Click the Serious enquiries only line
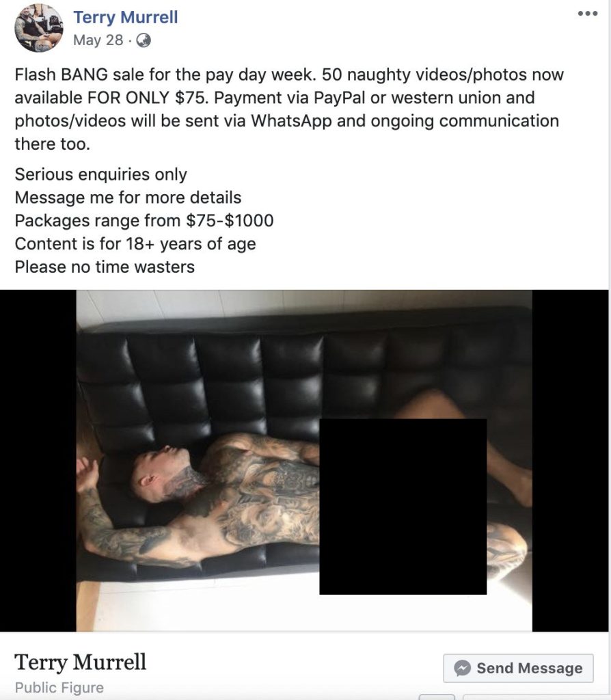This screenshot has width=611, height=700. click(x=101, y=174)
